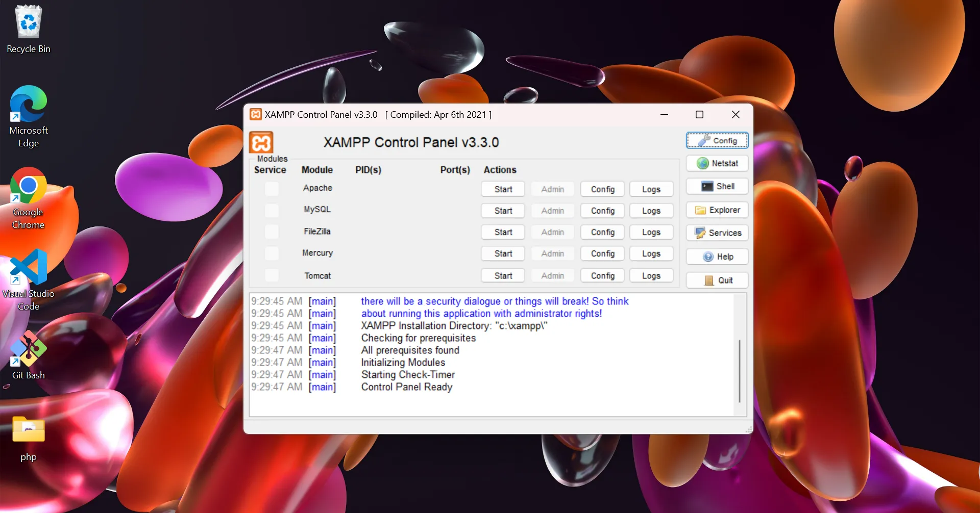Open XAMPP global Config with wrench icon
Image resolution: width=980 pixels, height=513 pixels.
(x=717, y=140)
